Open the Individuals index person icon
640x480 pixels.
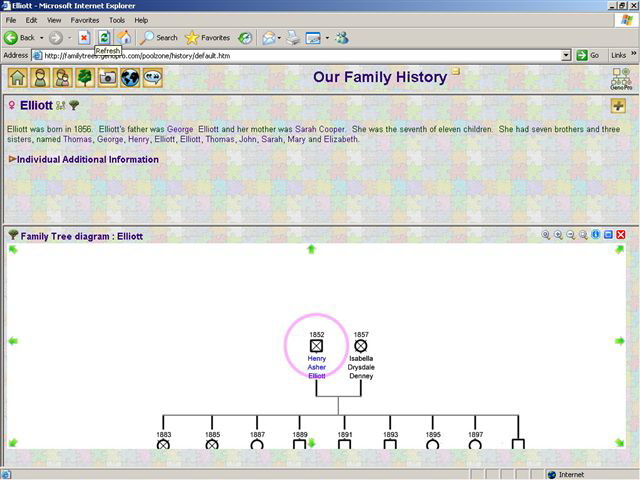point(40,78)
